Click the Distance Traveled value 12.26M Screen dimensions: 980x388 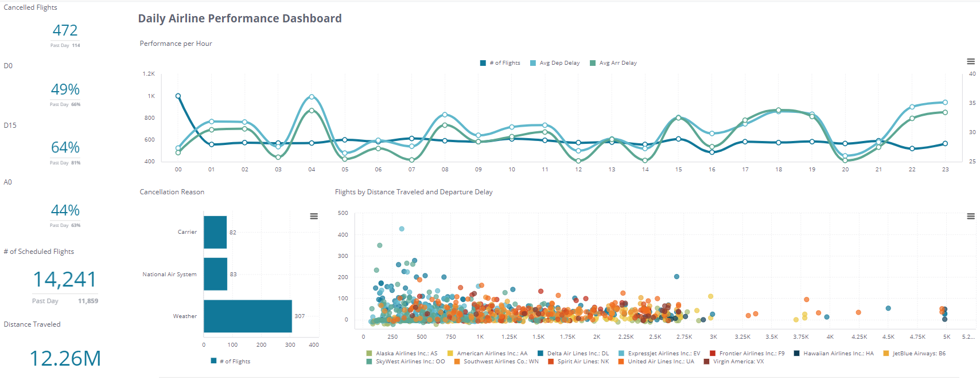tap(65, 358)
